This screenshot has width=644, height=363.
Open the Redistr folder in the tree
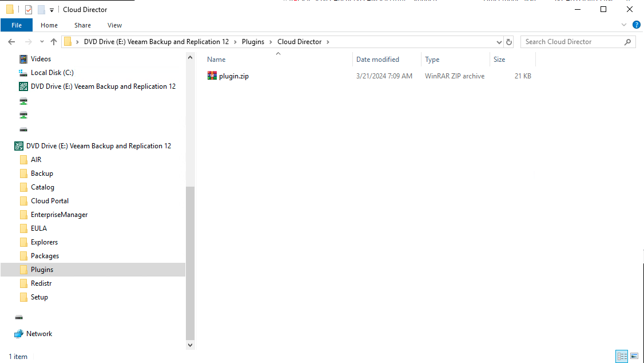(x=41, y=283)
